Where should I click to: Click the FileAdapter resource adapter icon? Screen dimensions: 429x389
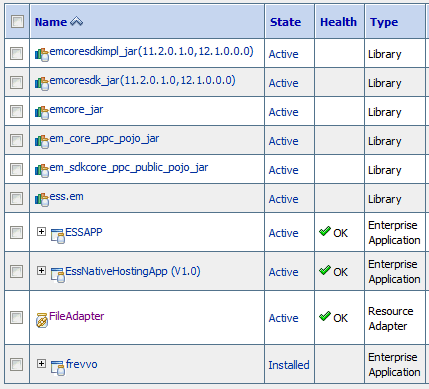[x=42, y=320]
